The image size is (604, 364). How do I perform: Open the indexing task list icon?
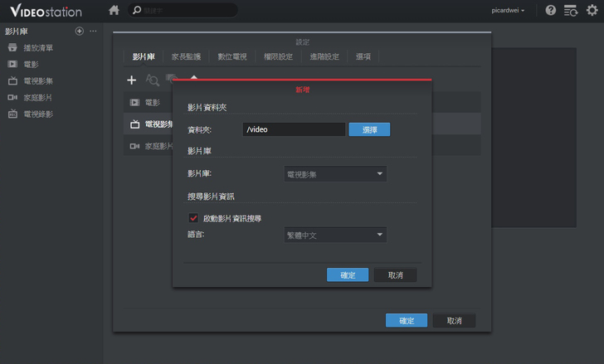coord(571,10)
